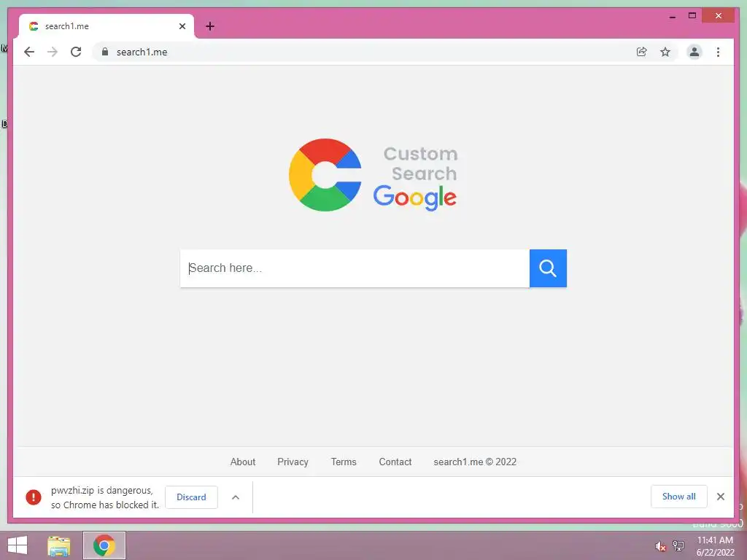Focus the 'Search here...' input field
The height and width of the screenshot is (560, 747).
click(x=355, y=268)
